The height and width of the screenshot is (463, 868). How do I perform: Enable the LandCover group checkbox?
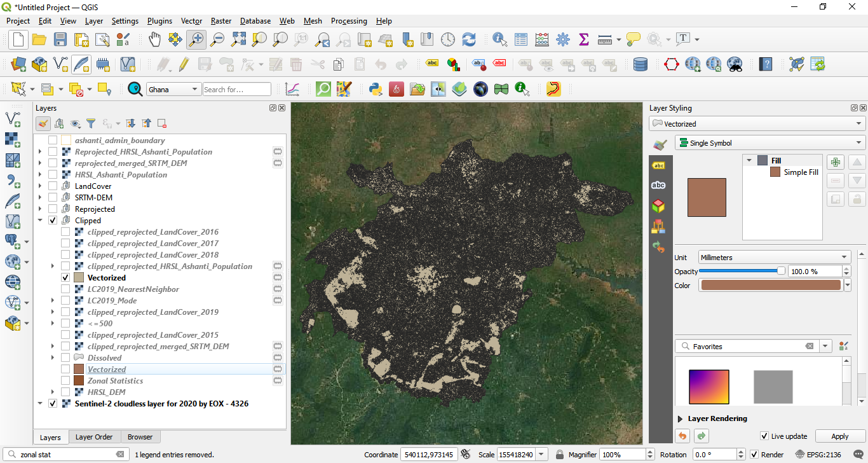click(53, 186)
